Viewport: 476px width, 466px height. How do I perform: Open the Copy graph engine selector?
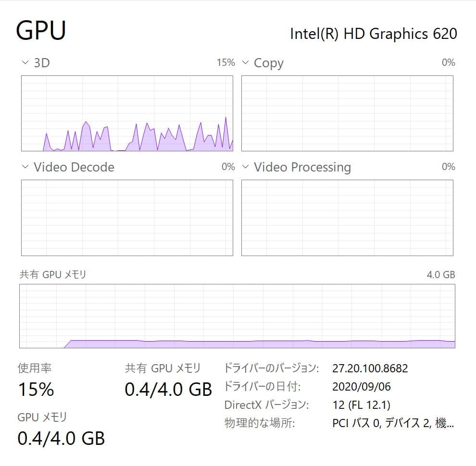pyautogui.click(x=245, y=62)
